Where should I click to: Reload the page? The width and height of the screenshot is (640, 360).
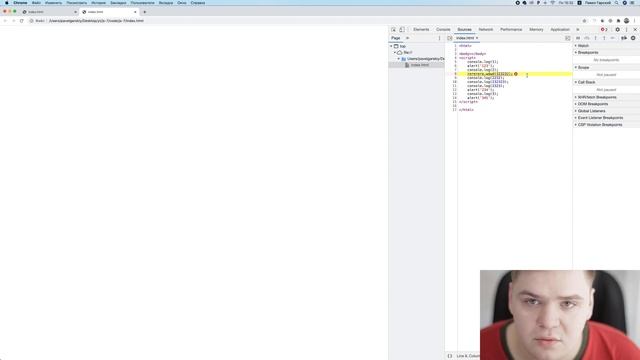[x=22, y=20]
